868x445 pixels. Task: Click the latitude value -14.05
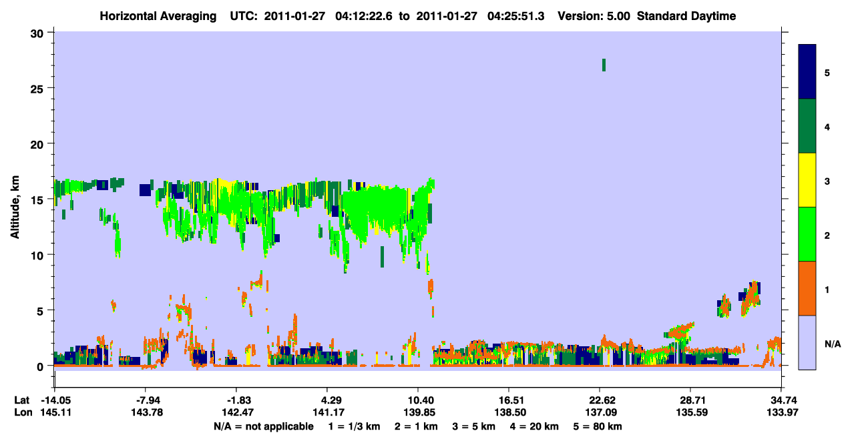pos(55,400)
